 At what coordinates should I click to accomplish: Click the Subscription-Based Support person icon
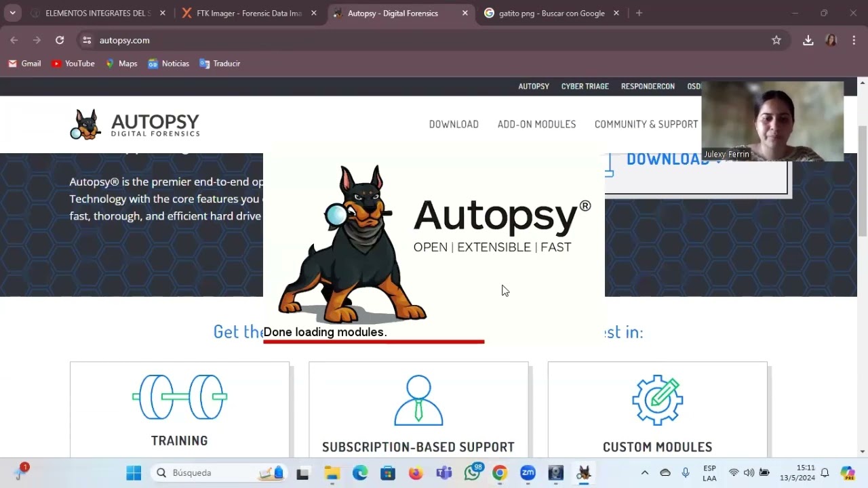point(418,401)
